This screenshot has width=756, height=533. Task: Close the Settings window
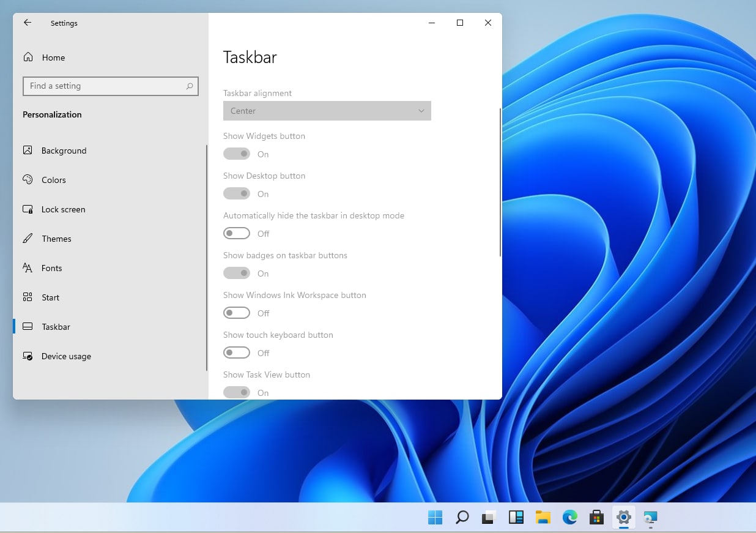click(x=488, y=23)
